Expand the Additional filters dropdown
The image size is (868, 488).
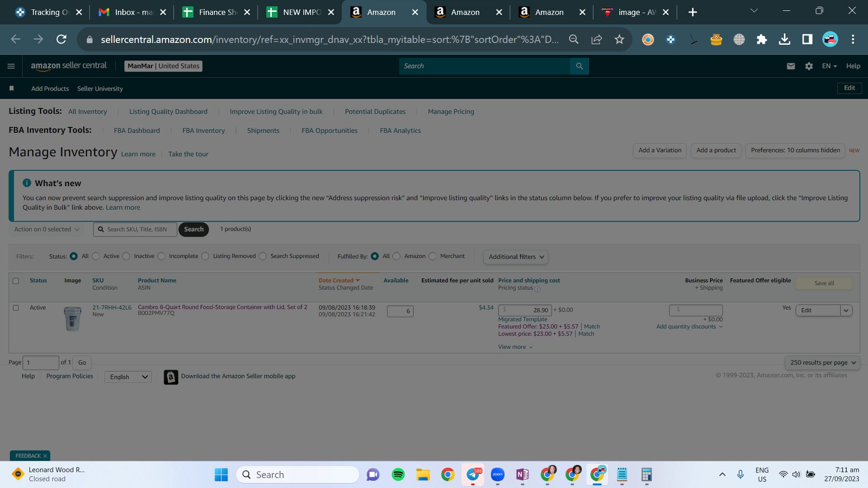[x=516, y=257]
